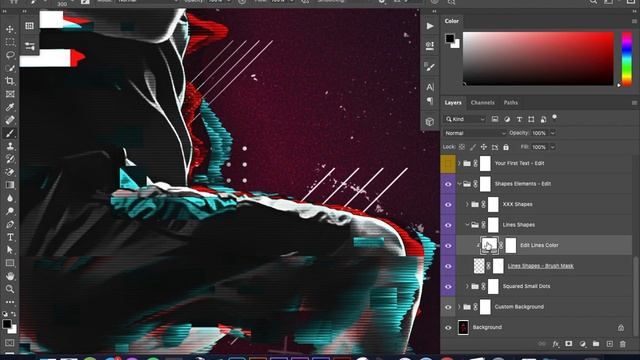Expand the Custom Background group
Image resolution: width=640 pixels, height=360 pixels.
pos(459,307)
